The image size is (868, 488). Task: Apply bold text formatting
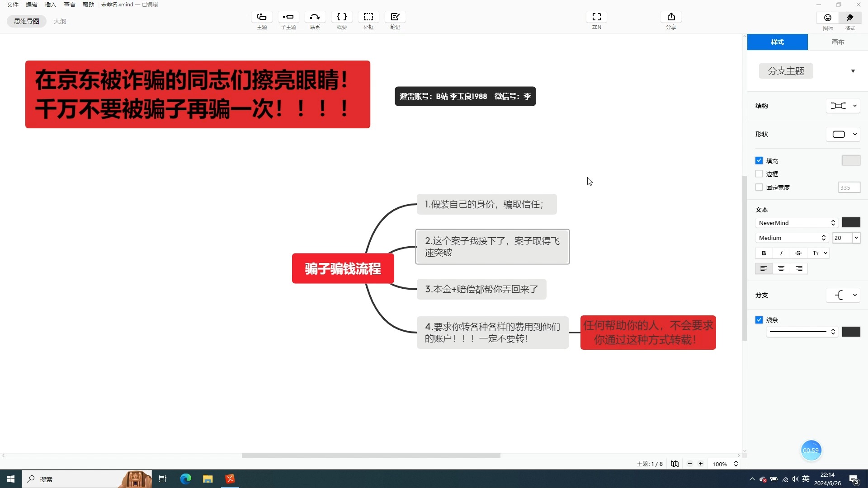tap(764, 253)
